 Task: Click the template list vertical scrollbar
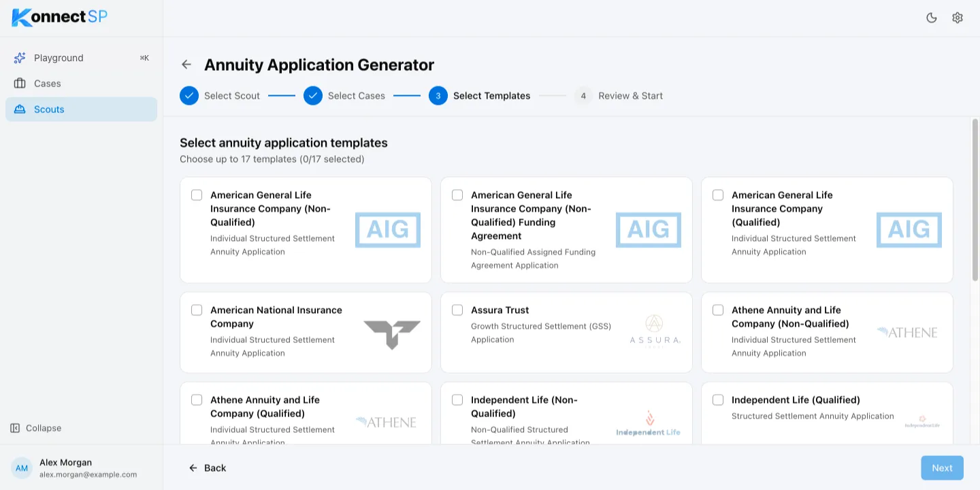pos(975,200)
